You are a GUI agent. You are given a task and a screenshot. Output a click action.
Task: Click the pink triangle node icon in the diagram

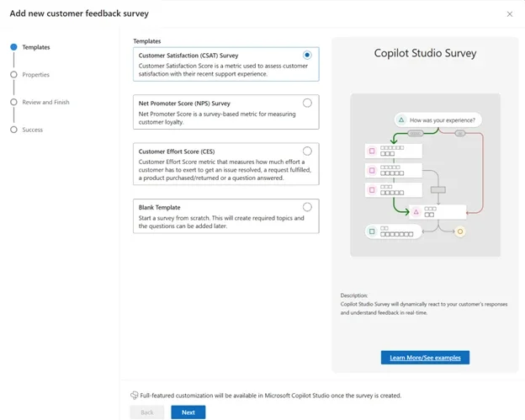(416, 211)
